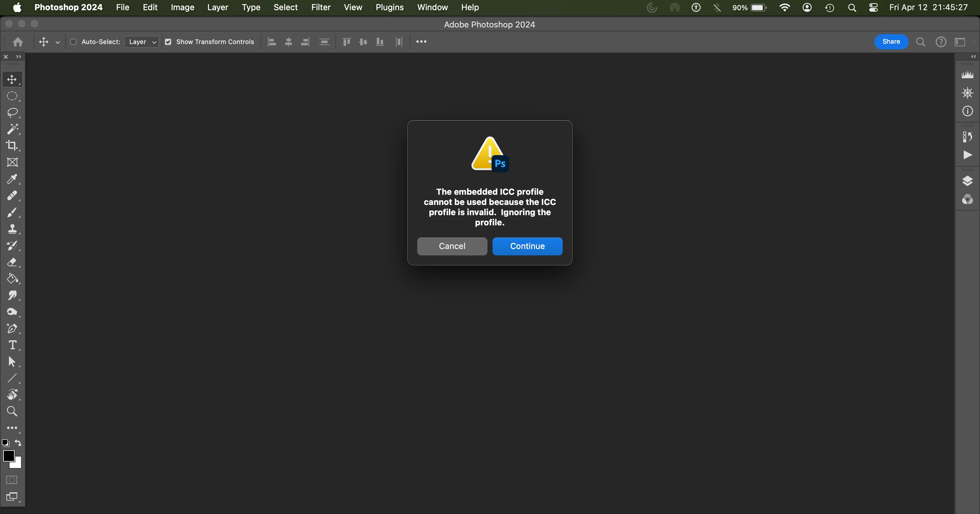
Task: Select the Lasso tool
Action: tap(12, 112)
